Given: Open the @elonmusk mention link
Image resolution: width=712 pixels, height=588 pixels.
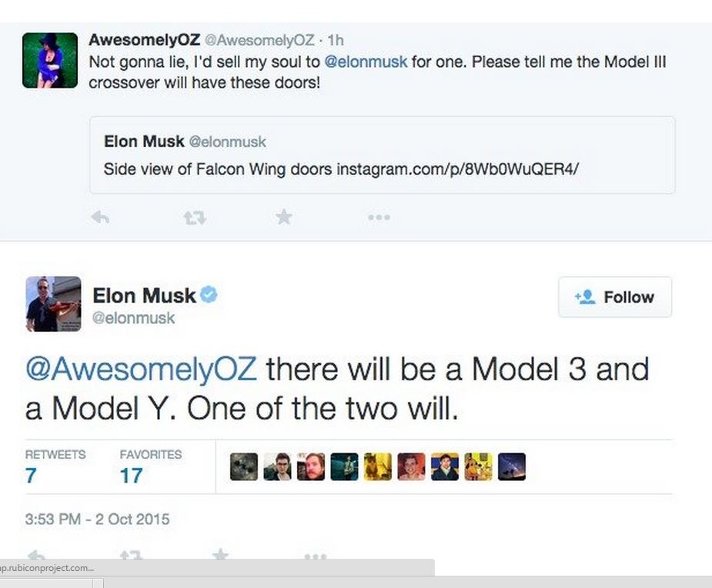Looking at the screenshot, I should (x=366, y=62).
